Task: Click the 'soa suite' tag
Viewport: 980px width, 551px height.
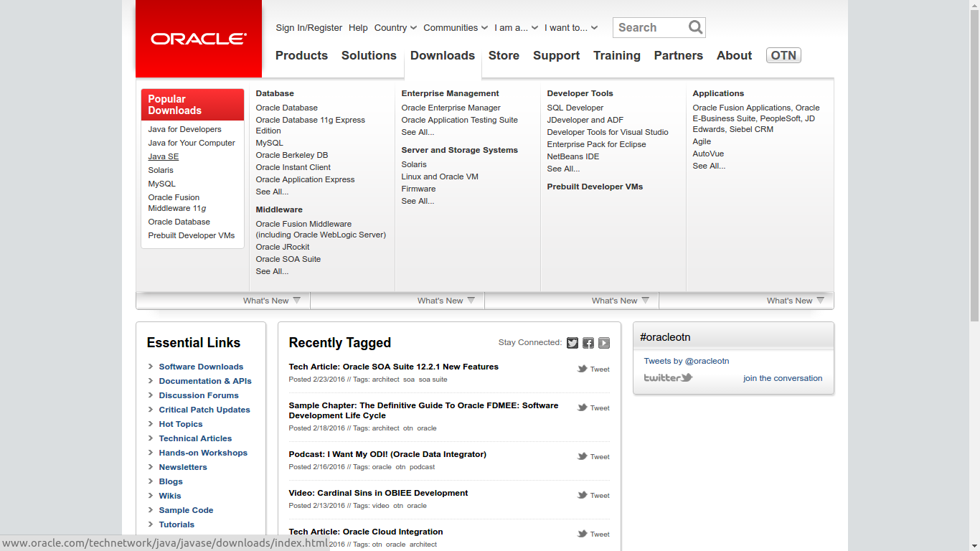Action: coord(433,380)
